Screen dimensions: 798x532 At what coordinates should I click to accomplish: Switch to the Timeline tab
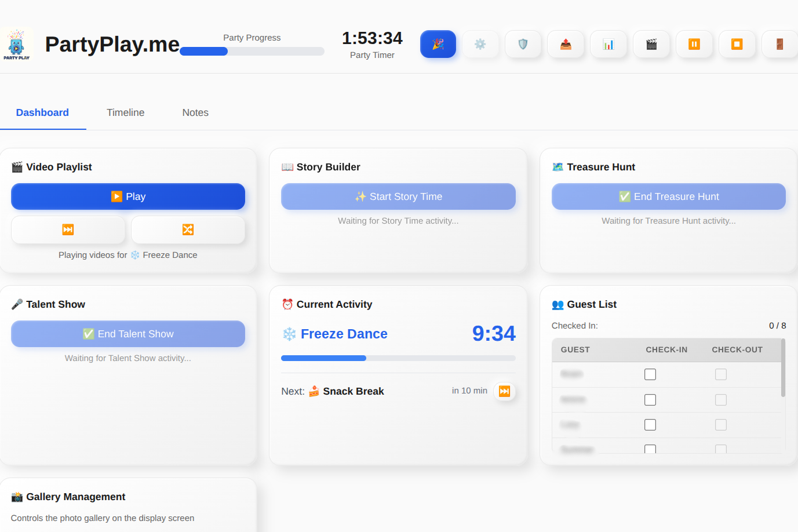[x=125, y=112]
